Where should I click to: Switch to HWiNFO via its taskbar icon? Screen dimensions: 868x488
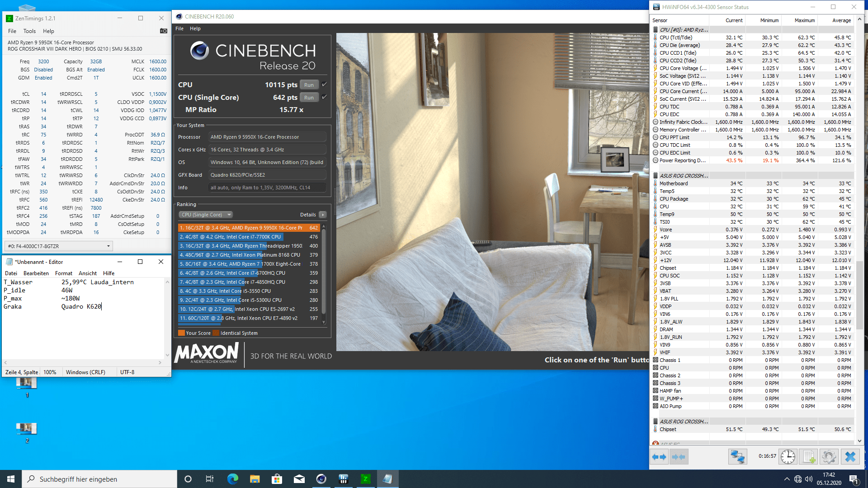click(x=343, y=479)
